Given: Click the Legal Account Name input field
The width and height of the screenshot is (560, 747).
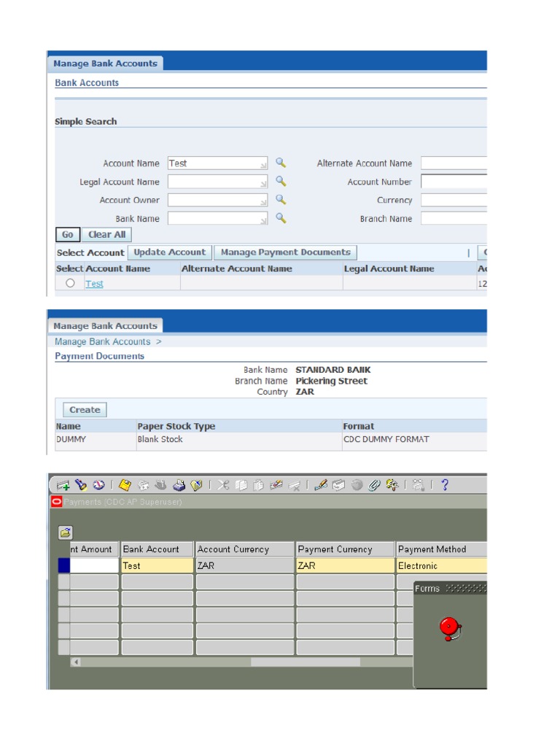Looking at the screenshot, I should 217,182.
